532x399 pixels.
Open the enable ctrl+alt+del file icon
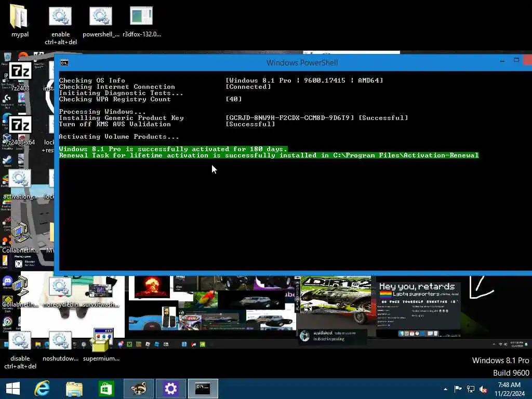pyautogui.click(x=60, y=25)
